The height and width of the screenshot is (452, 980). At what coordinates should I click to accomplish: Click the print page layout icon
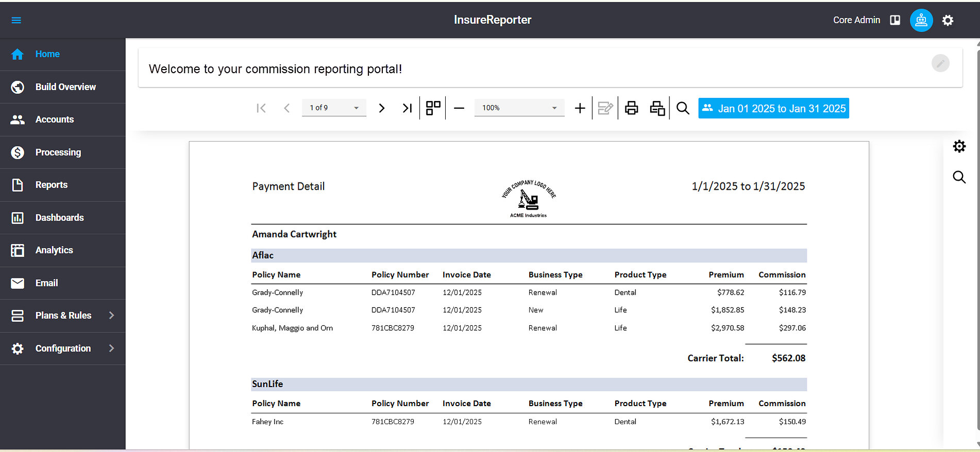pos(657,108)
